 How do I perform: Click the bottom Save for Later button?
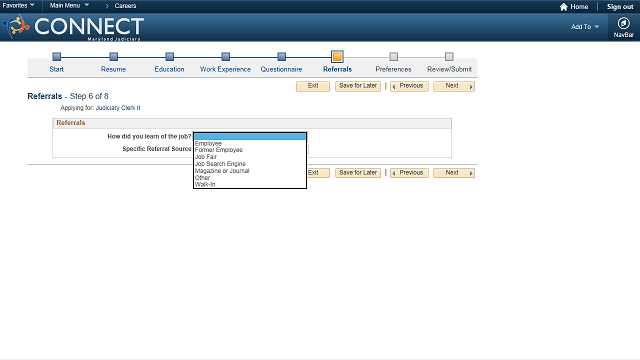coord(358,173)
